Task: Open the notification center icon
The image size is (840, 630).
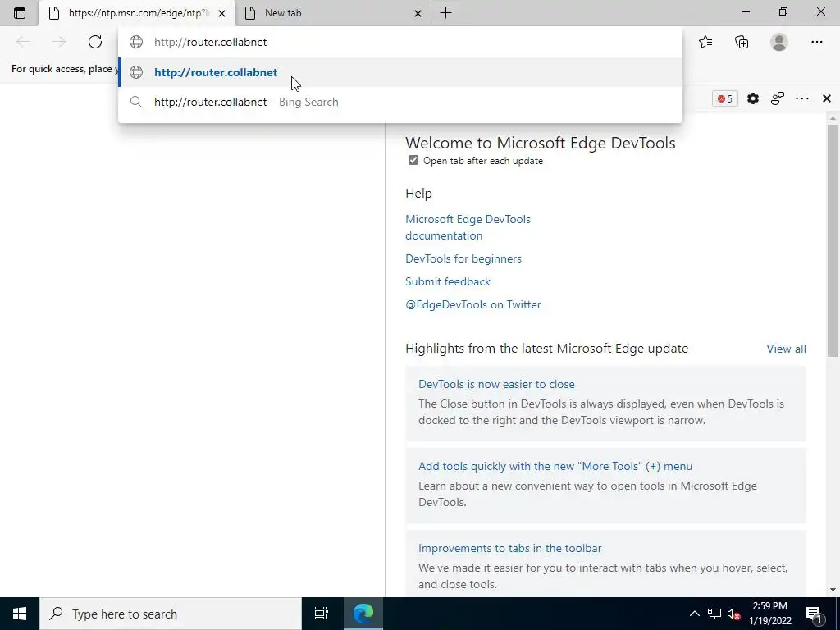Action: (815, 614)
